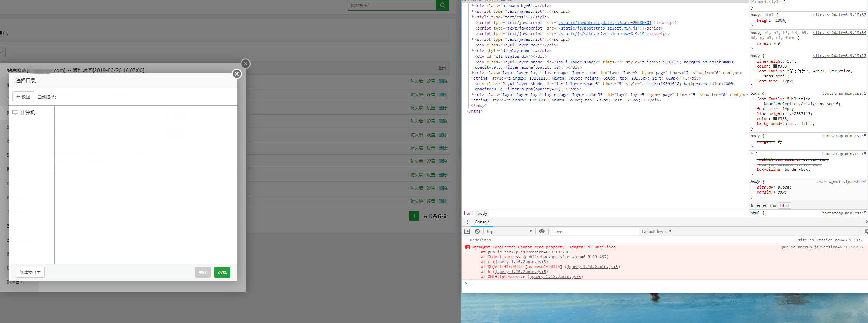Select the cli_dialog_div node
868x323 pixels.
[511, 56]
